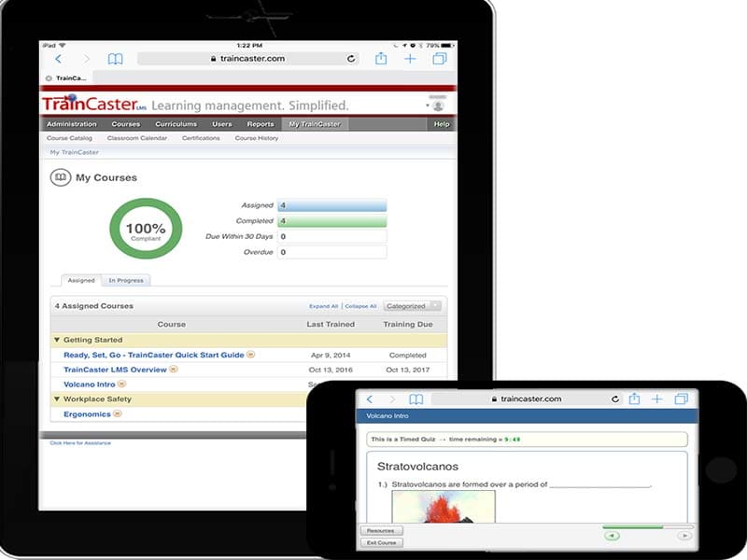747x560 pixels.
Task: Sort by the Last Trained column header
Action: (331, 324)
